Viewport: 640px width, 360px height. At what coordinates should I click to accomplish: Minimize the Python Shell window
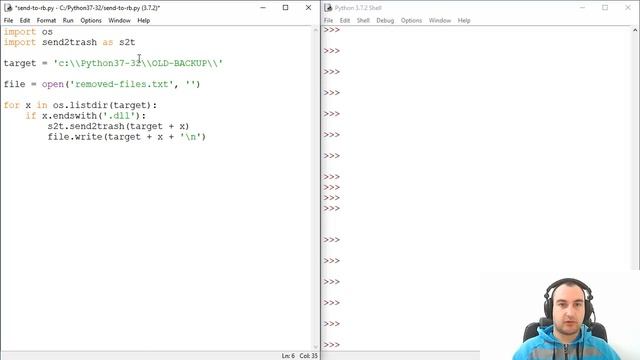point(583,8)
